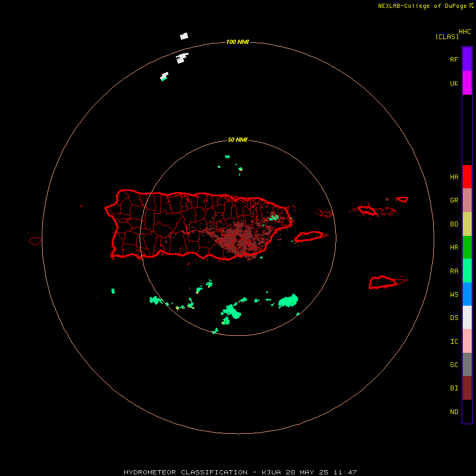The height and width of the screenshot is (476, 476).
Task: Select the BD yellow legend swatch
Action: (467, 224)
